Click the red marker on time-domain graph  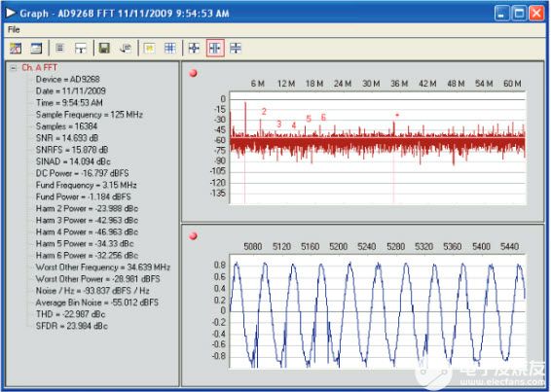tap(194, 236)
